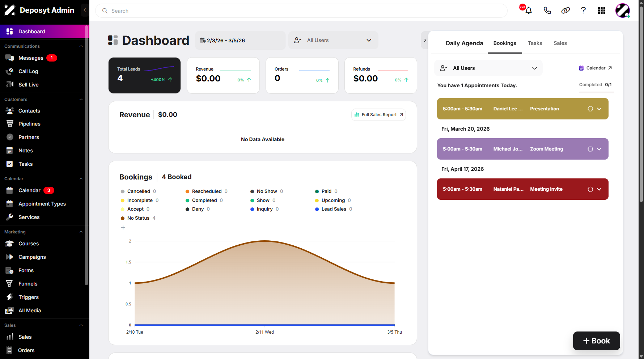Open the Full Sales Report link

(x=378, y=115)
